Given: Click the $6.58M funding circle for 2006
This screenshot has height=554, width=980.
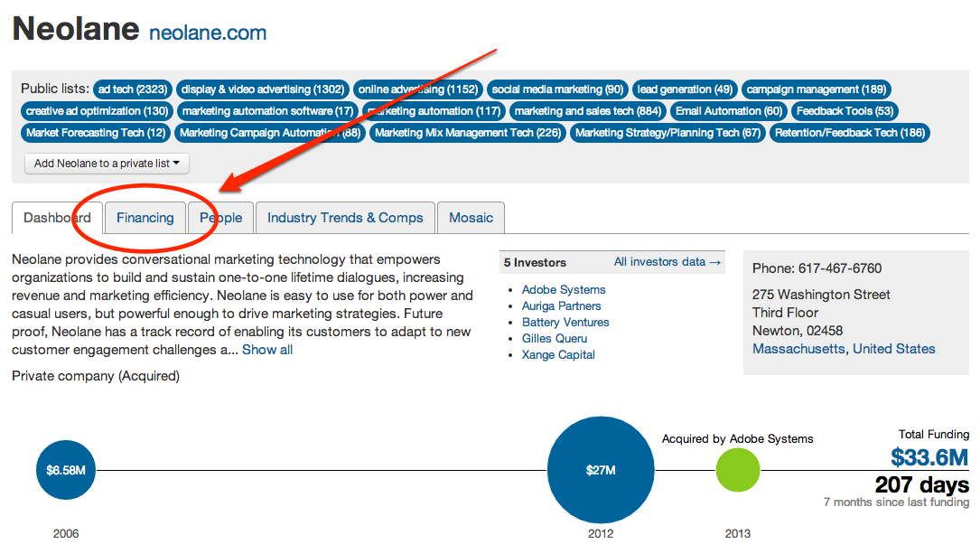Looking at the screenshot, I should 66,470.
